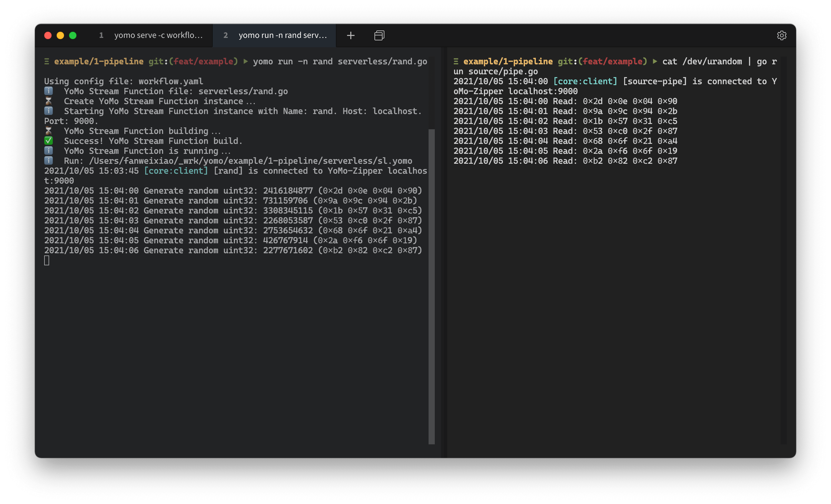Open a new tab with the plus icon
This screenshot has width=831, height=504.
[351, 35]
